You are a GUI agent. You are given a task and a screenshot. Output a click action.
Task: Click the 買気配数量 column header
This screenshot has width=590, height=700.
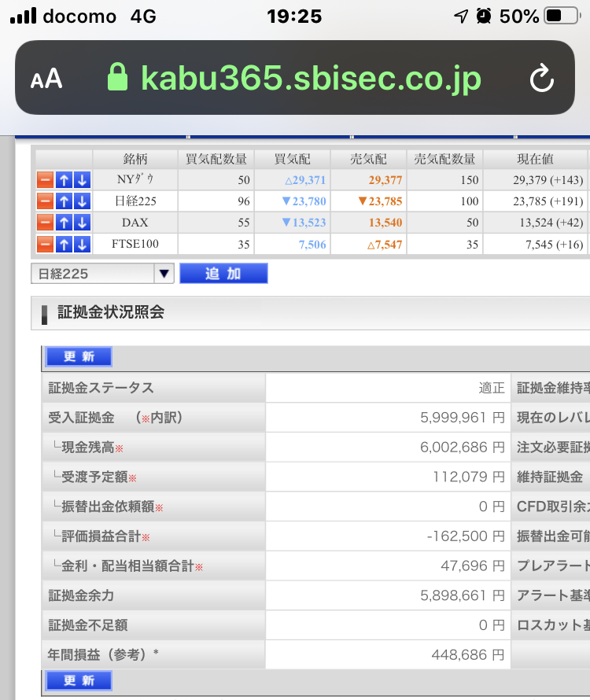tap(216, 159)
